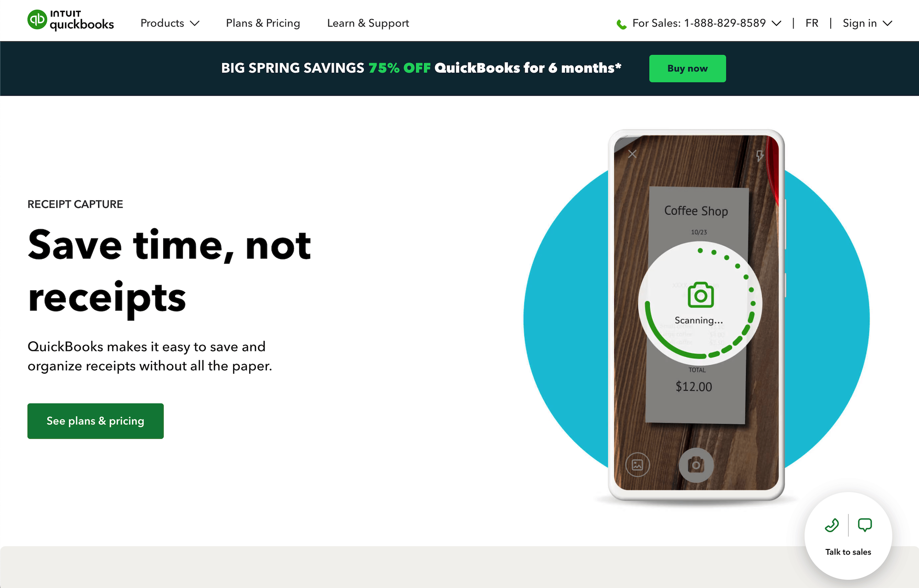Screen dimensions: 919x588
Task: Click the photo gallery icon on phone
Action: [x=637, y=464]
